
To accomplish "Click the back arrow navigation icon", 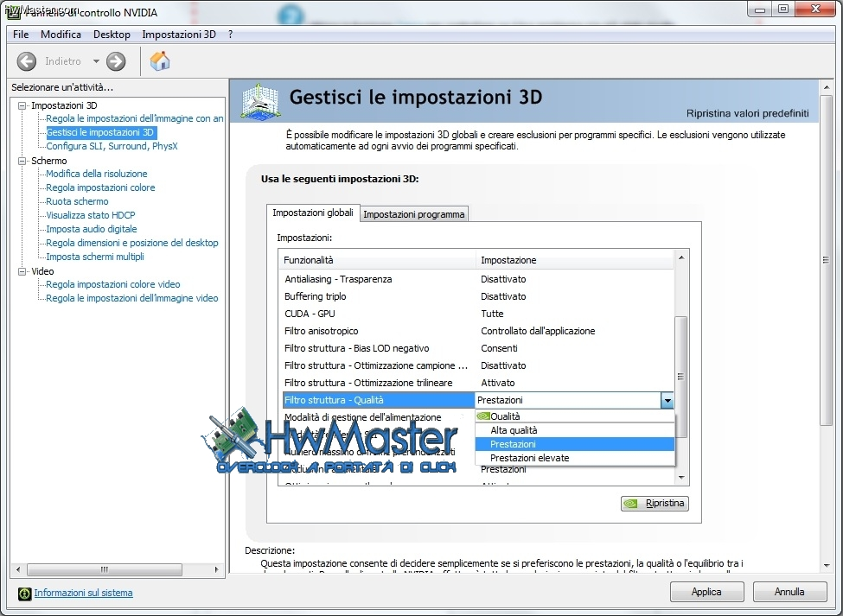I will coord(26,61).
